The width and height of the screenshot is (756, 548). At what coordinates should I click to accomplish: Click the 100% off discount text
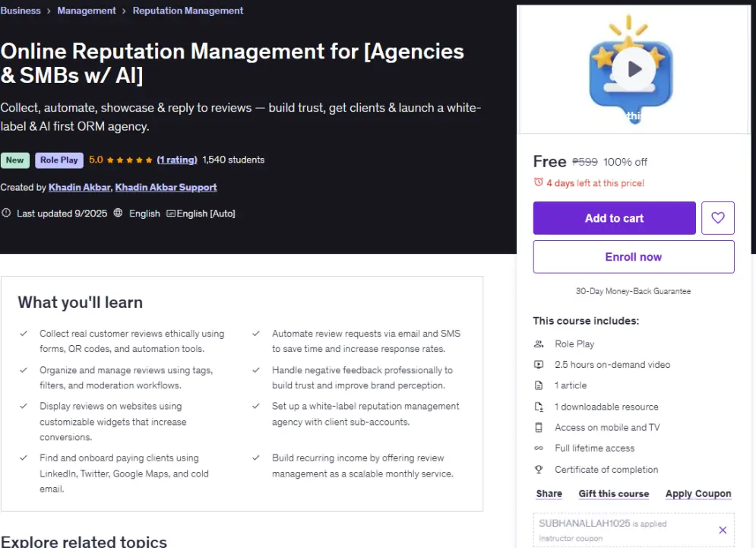[x=625, y=162]
